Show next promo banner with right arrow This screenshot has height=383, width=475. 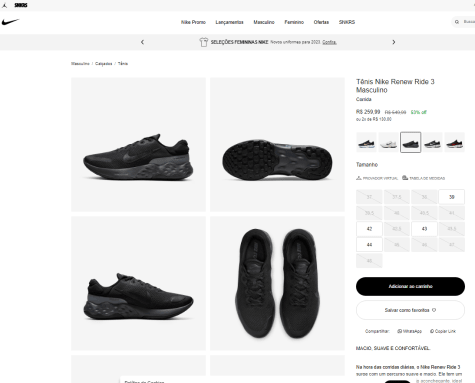pos(394,42)
